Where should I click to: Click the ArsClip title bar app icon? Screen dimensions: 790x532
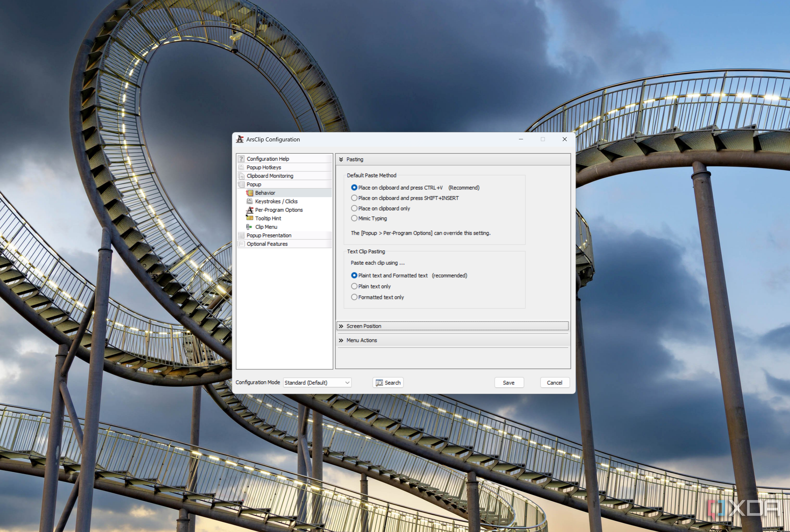(240, 139)
